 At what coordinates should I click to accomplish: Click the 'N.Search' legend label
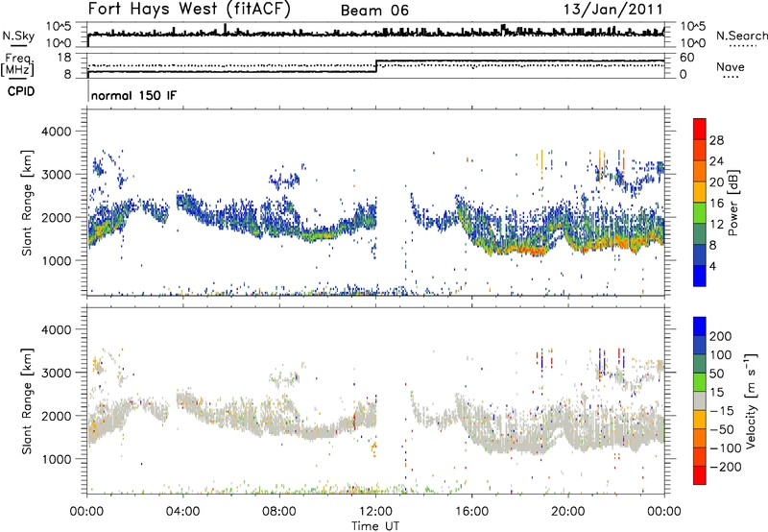741,36
